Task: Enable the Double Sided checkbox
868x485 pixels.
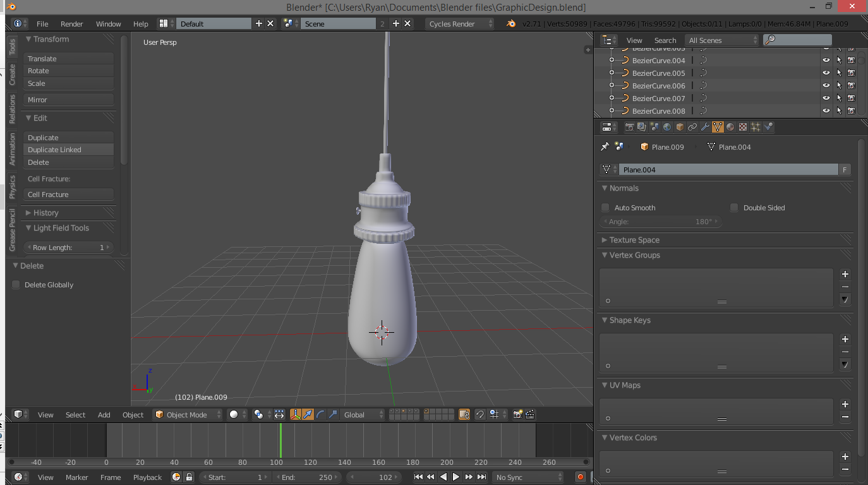Action: coord(734,207)
